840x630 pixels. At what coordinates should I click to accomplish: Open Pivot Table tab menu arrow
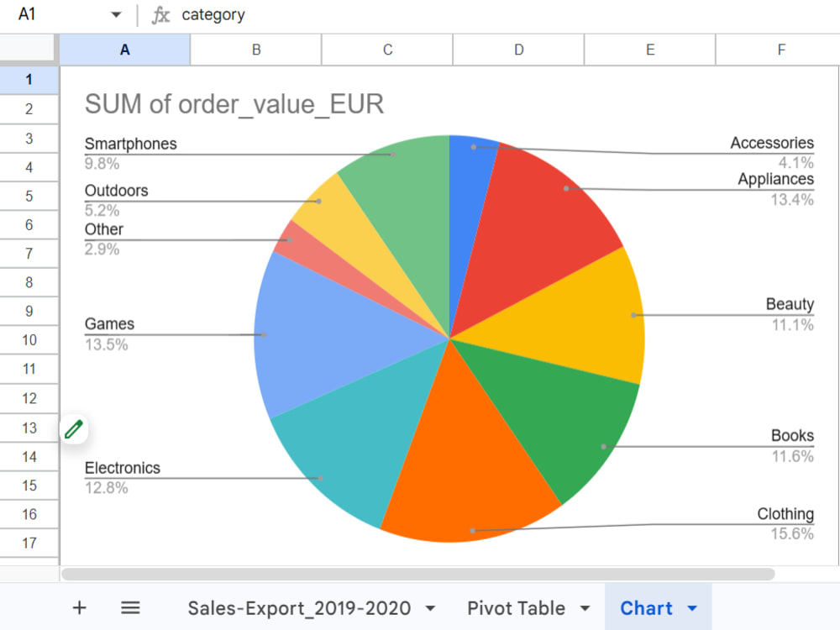point(585,608)
